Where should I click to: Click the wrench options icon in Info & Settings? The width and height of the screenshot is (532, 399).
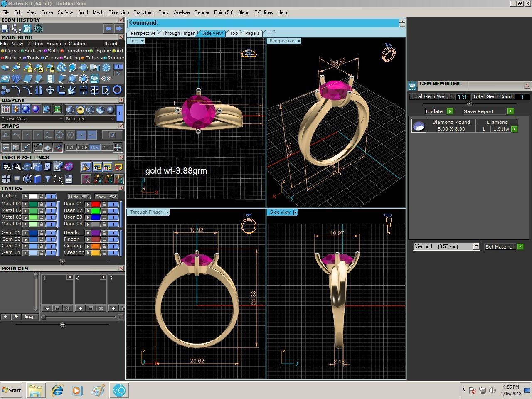click(x=17, y=167)
